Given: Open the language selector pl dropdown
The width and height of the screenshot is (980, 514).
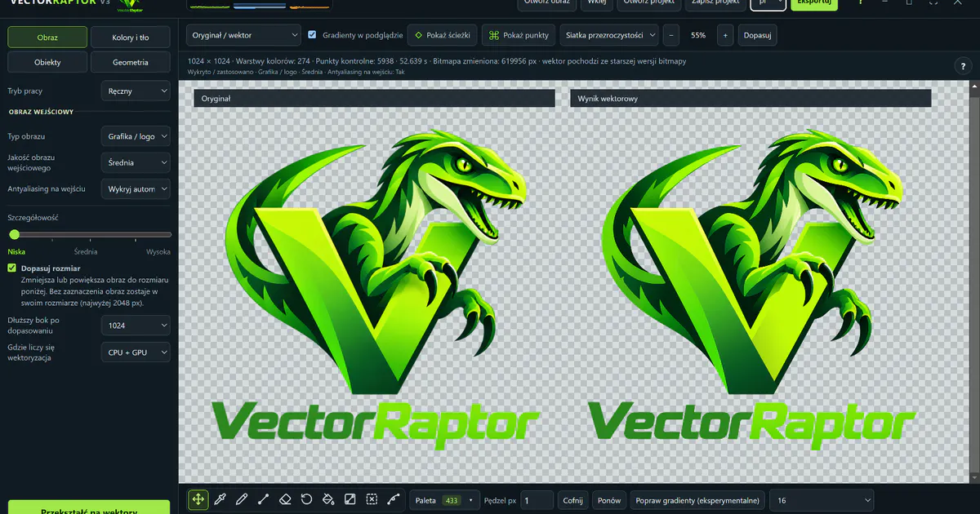Looking at the screenshot, I should pos(768,3).
